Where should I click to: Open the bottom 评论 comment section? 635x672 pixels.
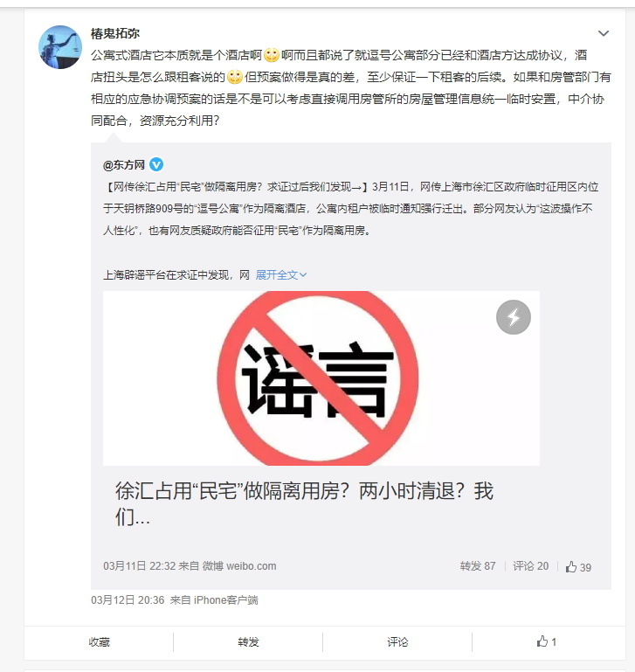click(397, 642)
